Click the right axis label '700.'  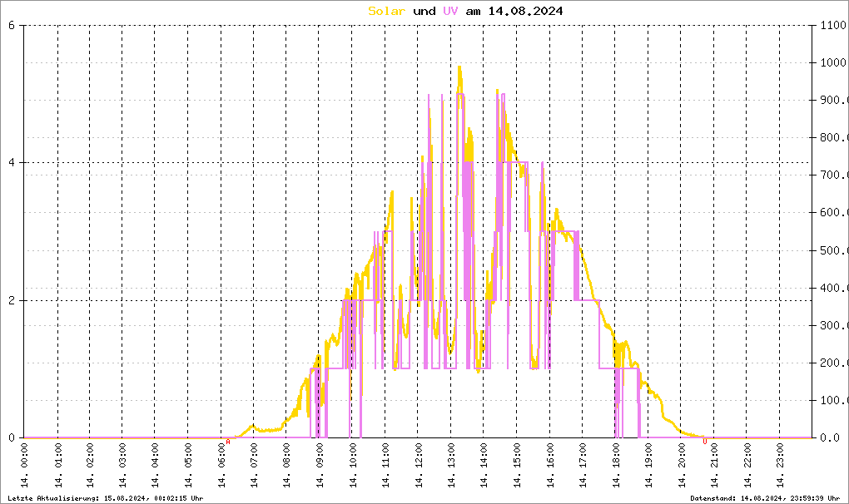[834, 175]
